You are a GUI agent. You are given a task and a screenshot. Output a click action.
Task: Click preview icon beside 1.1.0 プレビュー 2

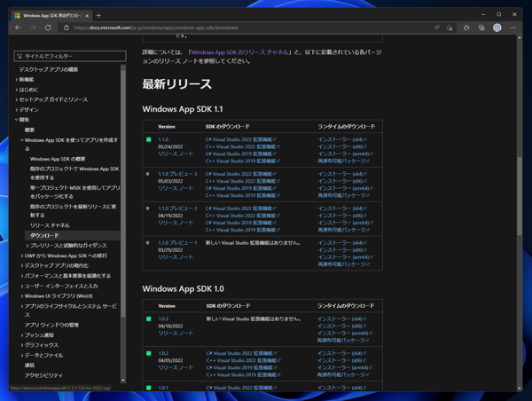click(147, 208)
